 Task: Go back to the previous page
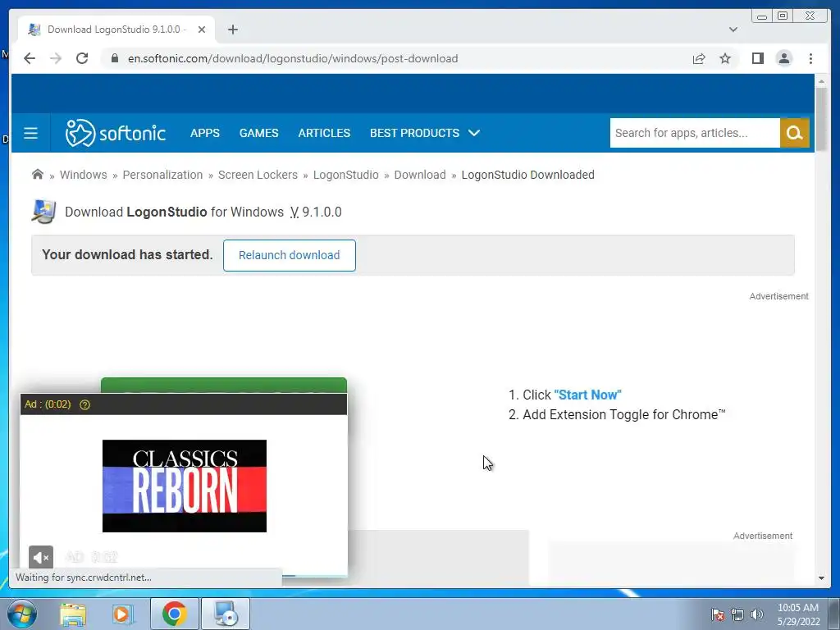30,58
